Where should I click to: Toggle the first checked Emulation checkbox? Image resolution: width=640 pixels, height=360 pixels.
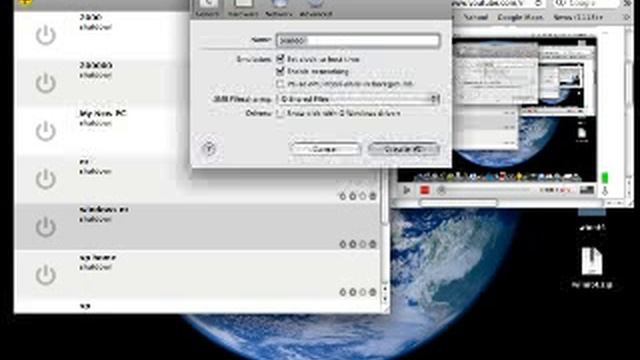click(280, 59)
